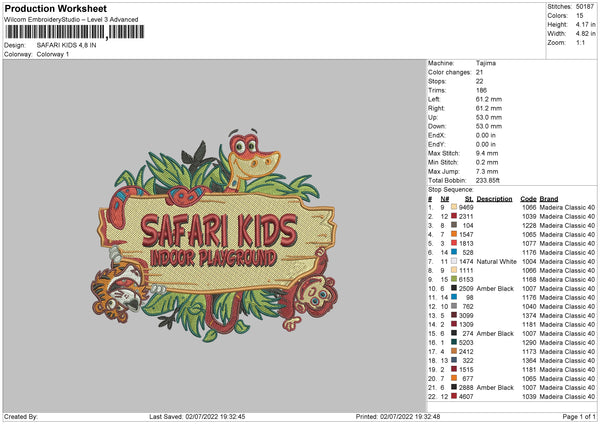Select the slate blue swatch in stop row 18

[x=454, y=360]
